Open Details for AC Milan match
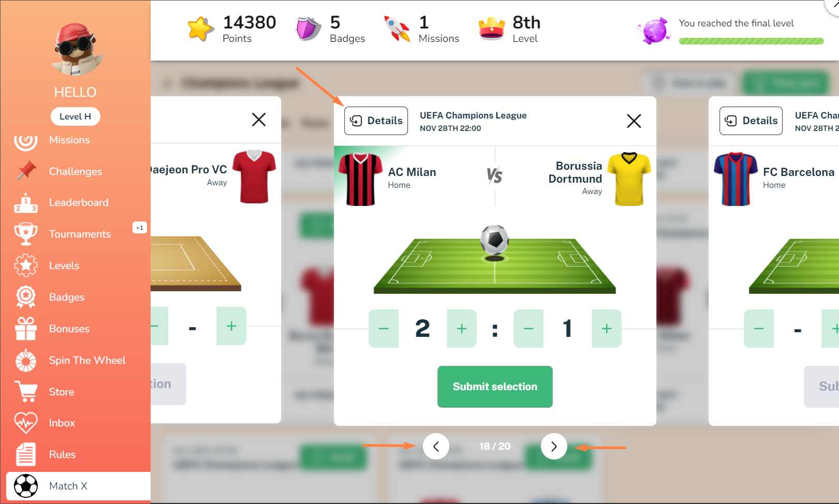This screenshot has height=504, width=839. tap(376, 121)
